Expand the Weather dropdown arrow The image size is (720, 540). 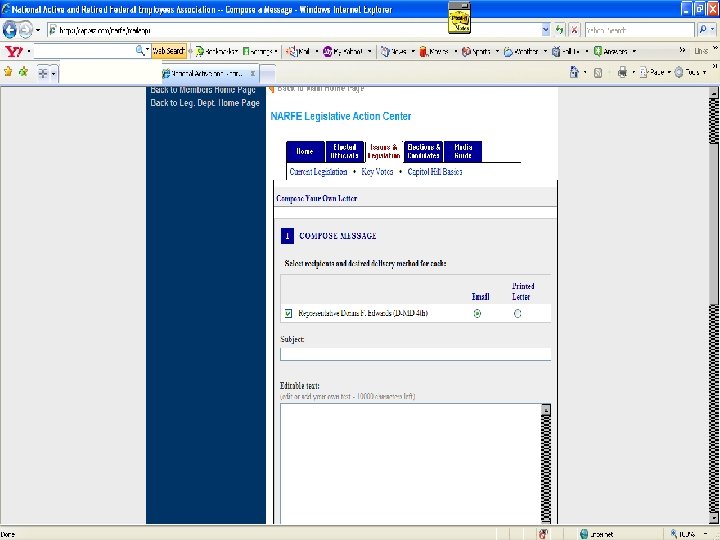tap(545, 51)
